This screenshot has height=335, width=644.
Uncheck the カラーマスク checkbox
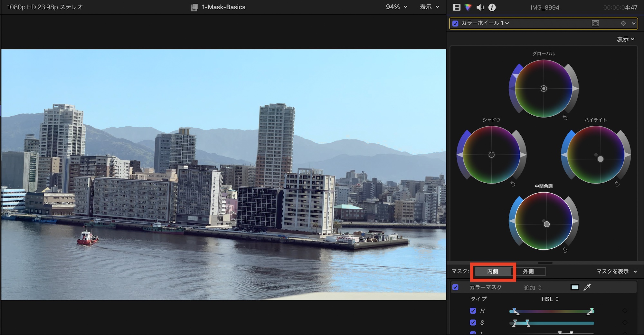455,287
